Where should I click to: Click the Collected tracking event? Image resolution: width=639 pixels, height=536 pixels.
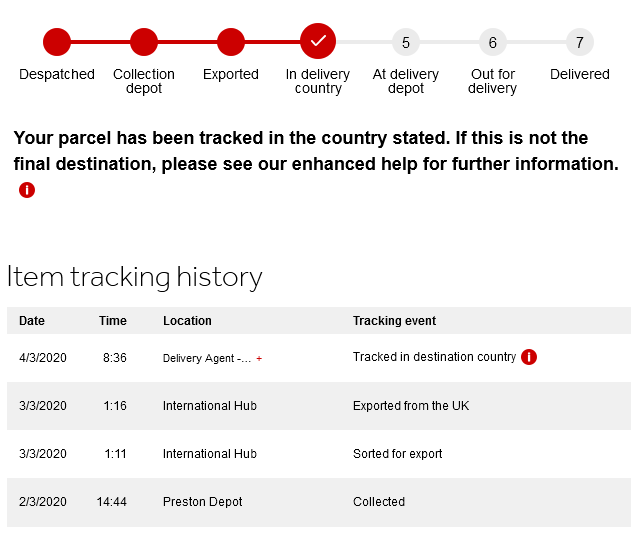click(x=379, y=502)
